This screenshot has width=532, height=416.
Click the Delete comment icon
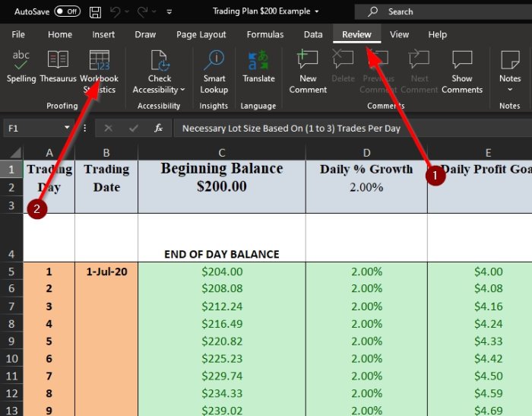[343, 59]
